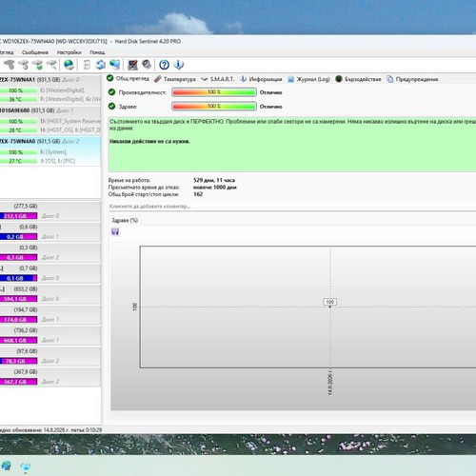Open the Настройки menu

(69, 52)
